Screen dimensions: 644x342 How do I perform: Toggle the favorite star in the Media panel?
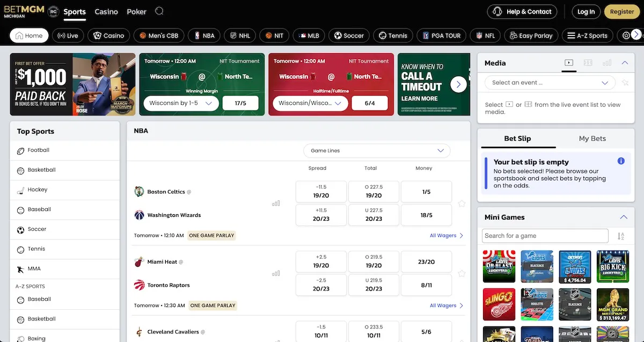625,83
